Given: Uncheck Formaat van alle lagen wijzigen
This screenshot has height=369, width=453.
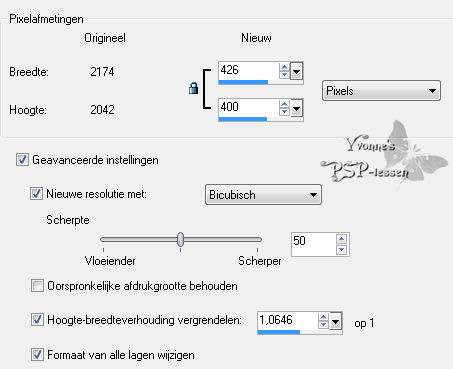Looking at the screenshot, I should coord(37,355).
